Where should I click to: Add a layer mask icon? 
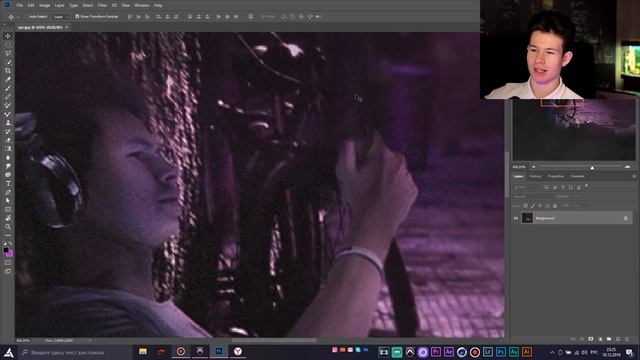pos(591,339)
